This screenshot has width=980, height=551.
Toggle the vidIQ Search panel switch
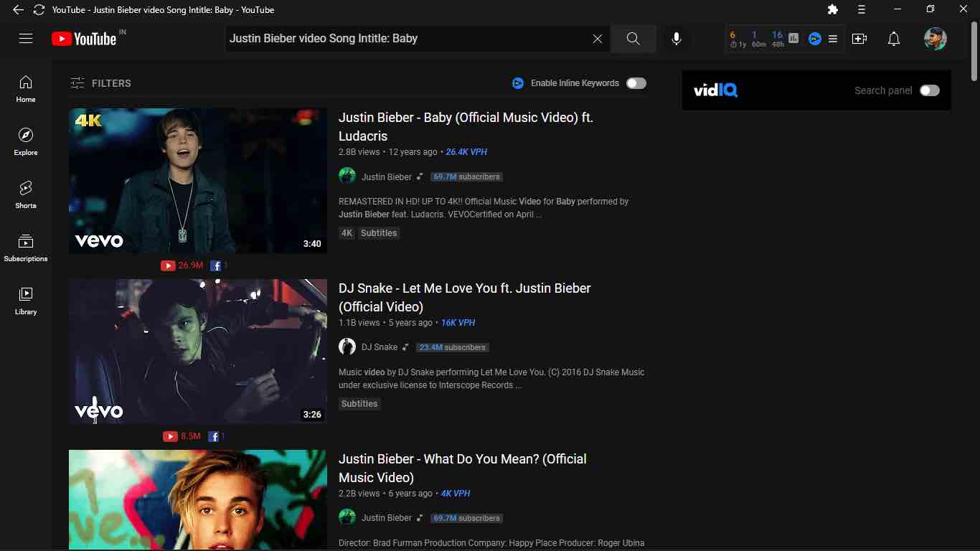pyautogui.click(x=930, y=90)
